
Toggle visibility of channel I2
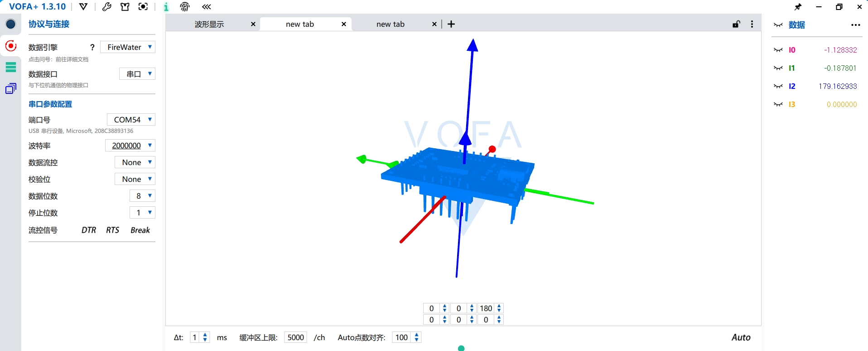pos(778,86)
